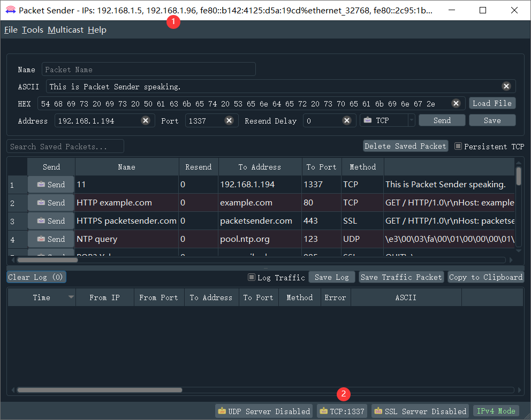Click the Packet Sender app icon in title bar
The width and height of the screenshot is (531, 420).
coord(11,10)
